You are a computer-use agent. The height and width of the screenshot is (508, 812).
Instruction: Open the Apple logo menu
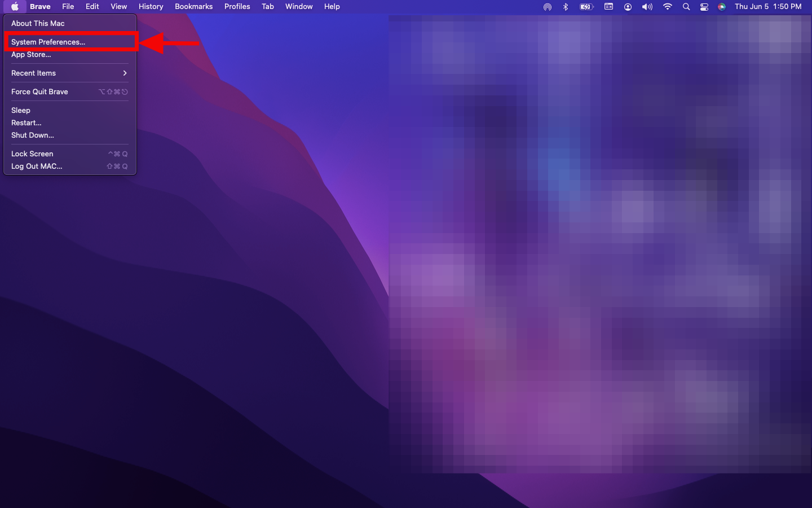point(15,7)
